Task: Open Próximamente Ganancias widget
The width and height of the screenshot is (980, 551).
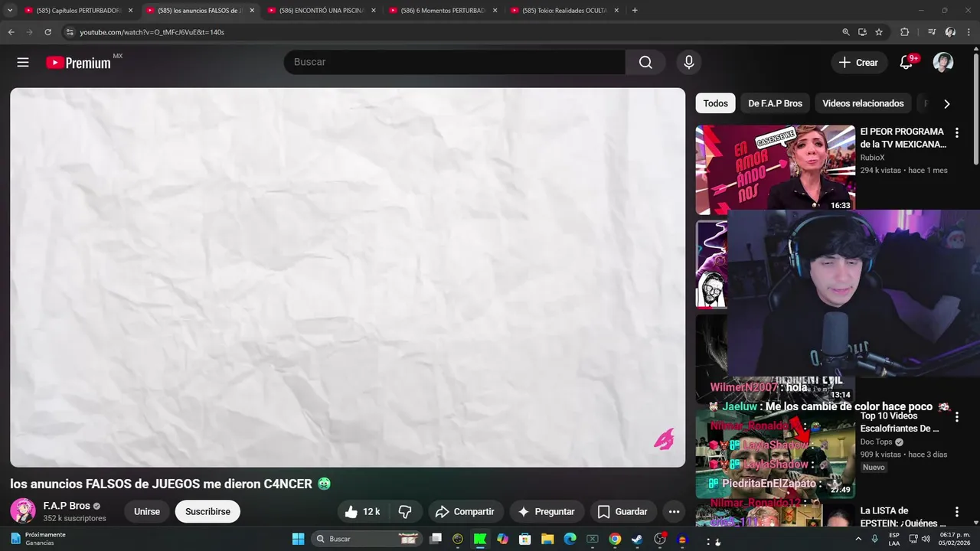Action: [38, 539]
